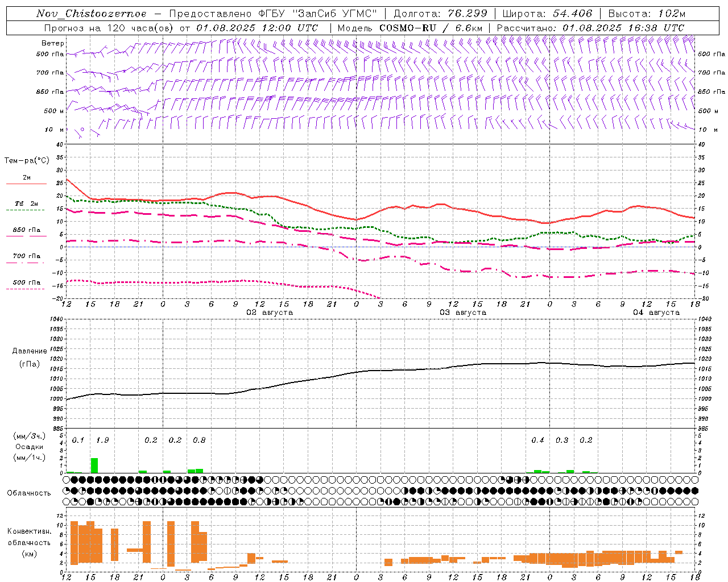The image size is (728, 582).
Task: Click the "04 августа" date label
Action: pyautogui.click(x=656, y=313)
